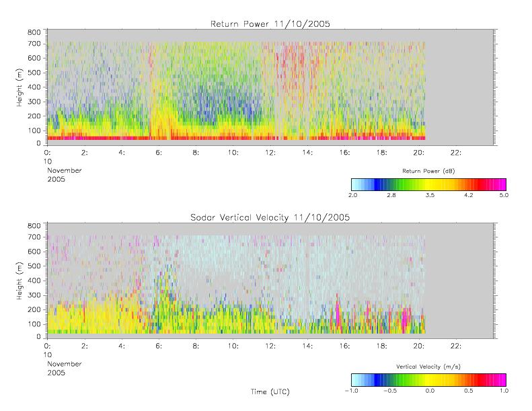
Task: Click the '20:' time tick under Vertical Velocity plot
Action: (419, 346)
